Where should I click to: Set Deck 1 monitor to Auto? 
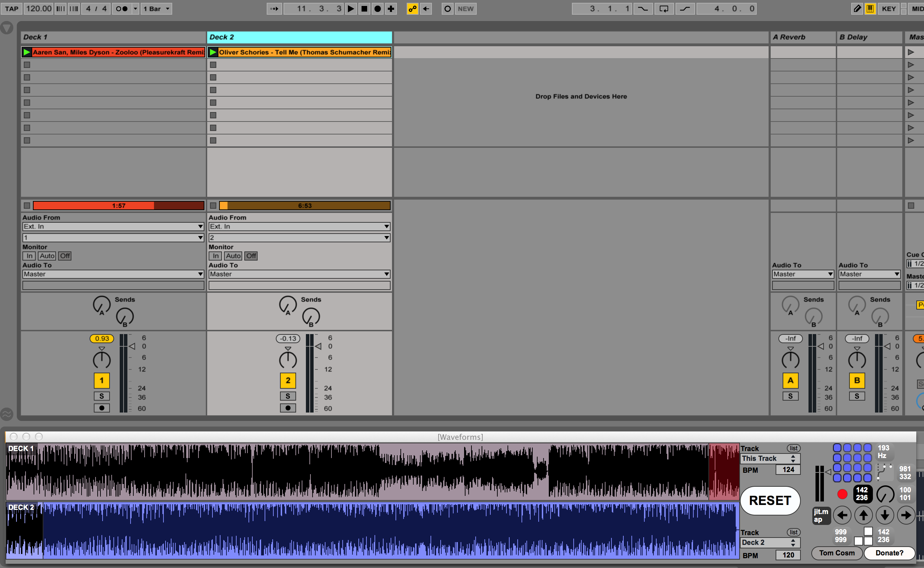click(47, 256)
